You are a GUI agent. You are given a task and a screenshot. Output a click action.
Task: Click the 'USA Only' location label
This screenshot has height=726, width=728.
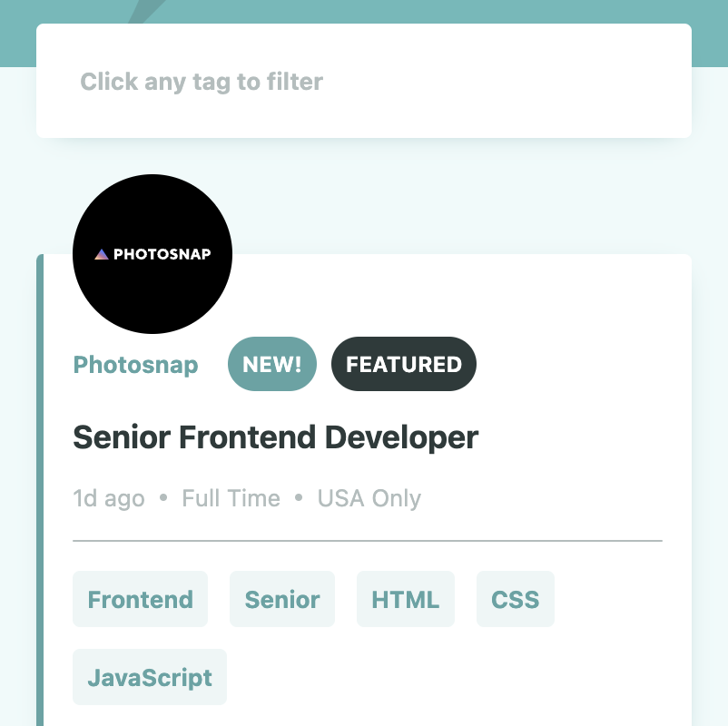tap(369, 498)
